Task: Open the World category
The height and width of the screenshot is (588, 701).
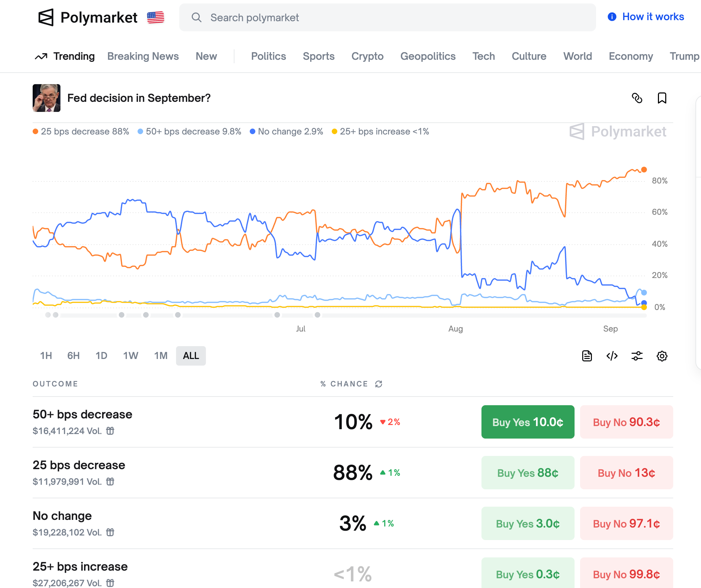Action: pos(578,56)
